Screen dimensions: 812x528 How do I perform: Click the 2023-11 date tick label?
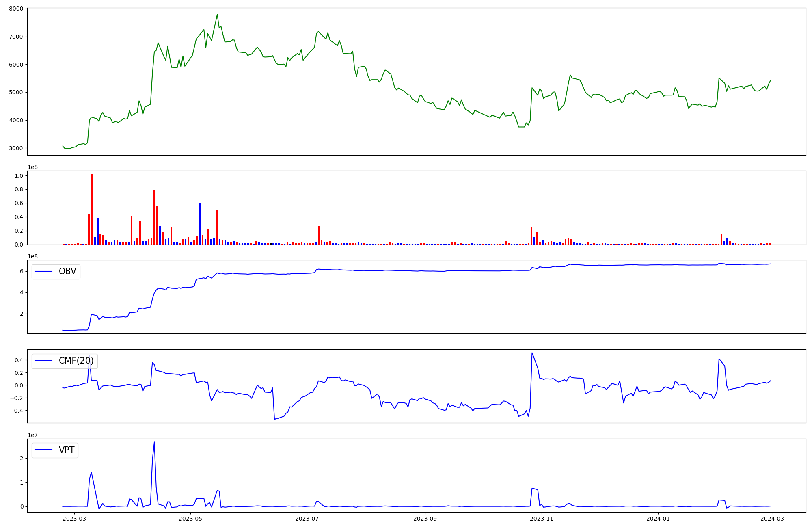(542, 519)
